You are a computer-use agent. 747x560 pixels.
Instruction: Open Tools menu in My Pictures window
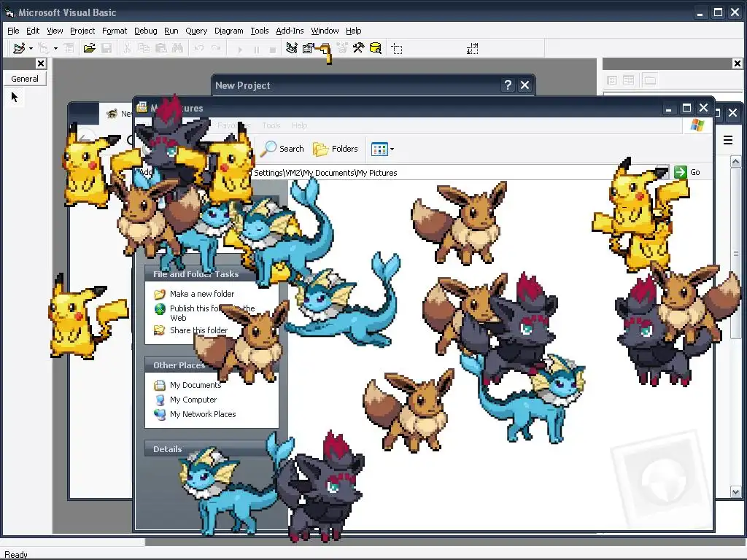tap(271, 125)
